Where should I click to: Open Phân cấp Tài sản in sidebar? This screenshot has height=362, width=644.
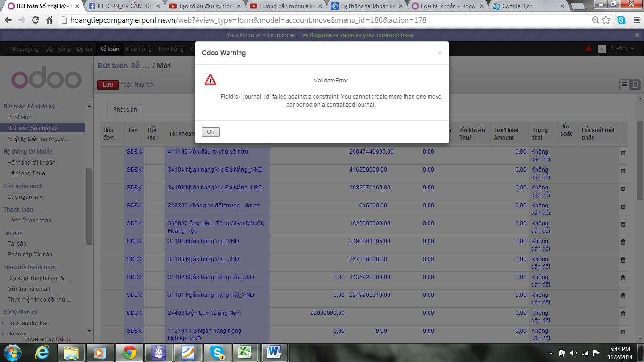click(30, 254)
